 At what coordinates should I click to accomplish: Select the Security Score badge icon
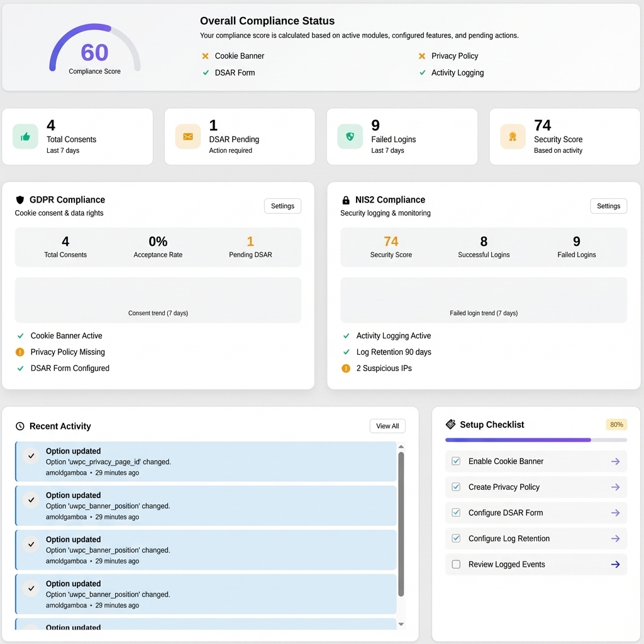pyautogui.click(x=511, y=136)
